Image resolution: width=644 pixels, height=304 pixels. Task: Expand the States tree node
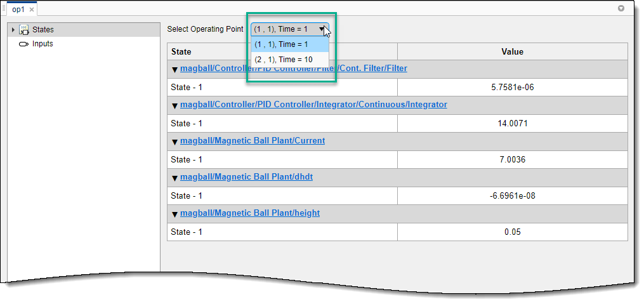tap(13, 29)
